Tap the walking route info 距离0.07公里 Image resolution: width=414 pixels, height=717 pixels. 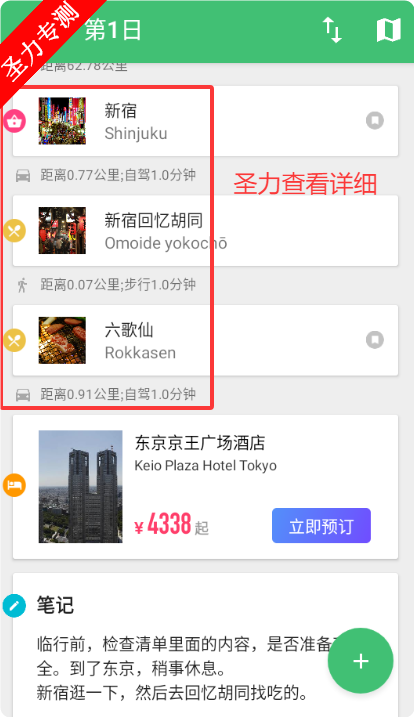point(118,285)
